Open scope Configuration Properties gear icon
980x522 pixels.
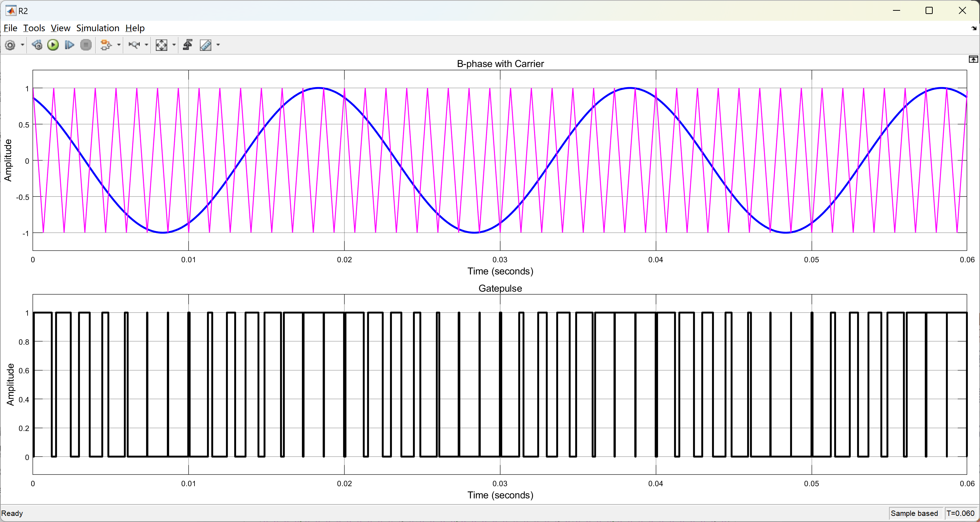point(10,45)
